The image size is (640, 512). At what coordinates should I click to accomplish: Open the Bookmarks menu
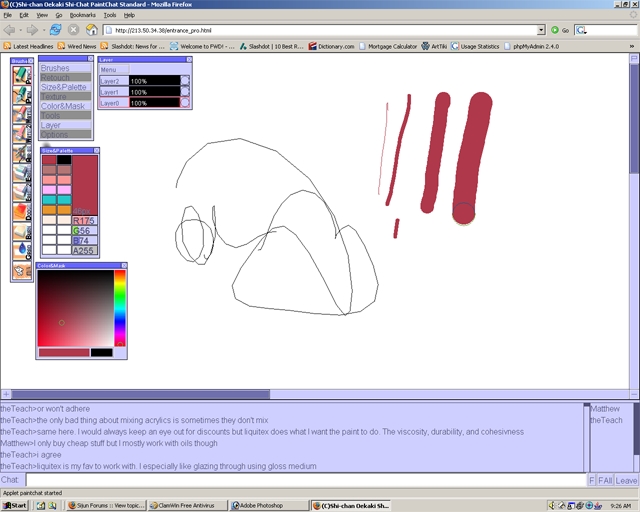82,15
